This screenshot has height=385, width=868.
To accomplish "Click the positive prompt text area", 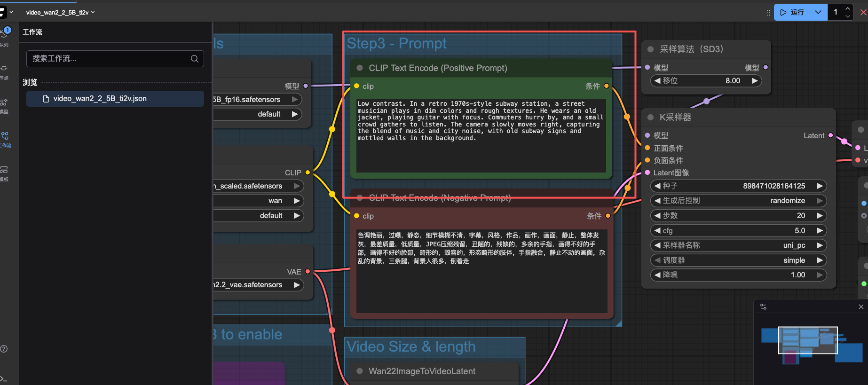I will pyautogui.click(x=481, y=135).
